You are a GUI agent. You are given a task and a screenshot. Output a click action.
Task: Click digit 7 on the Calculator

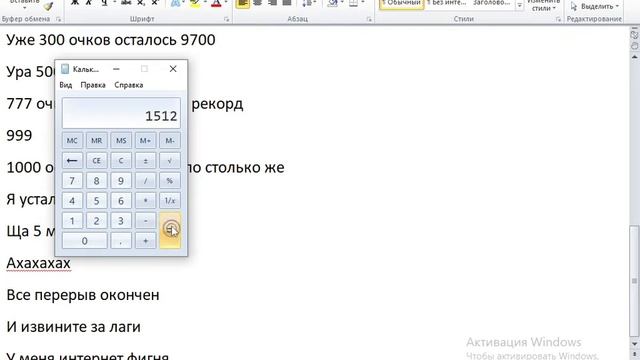(x=72, y=181)
